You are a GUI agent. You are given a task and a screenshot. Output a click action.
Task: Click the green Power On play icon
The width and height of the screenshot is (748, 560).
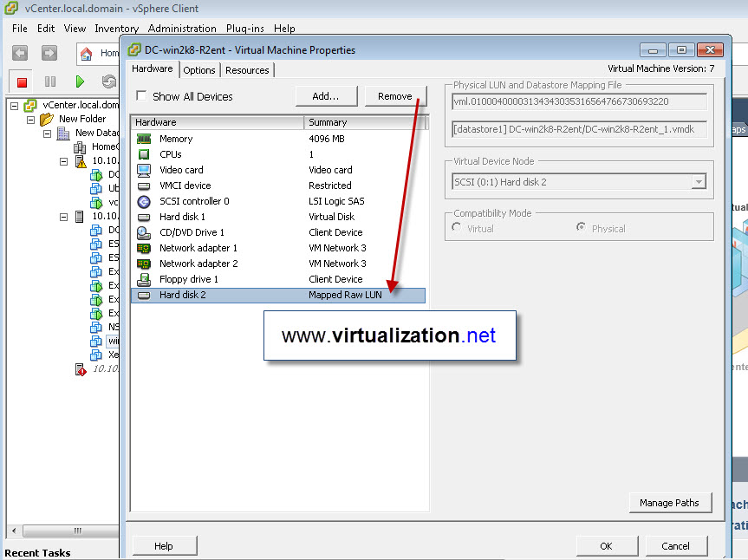tap(80, 81)
